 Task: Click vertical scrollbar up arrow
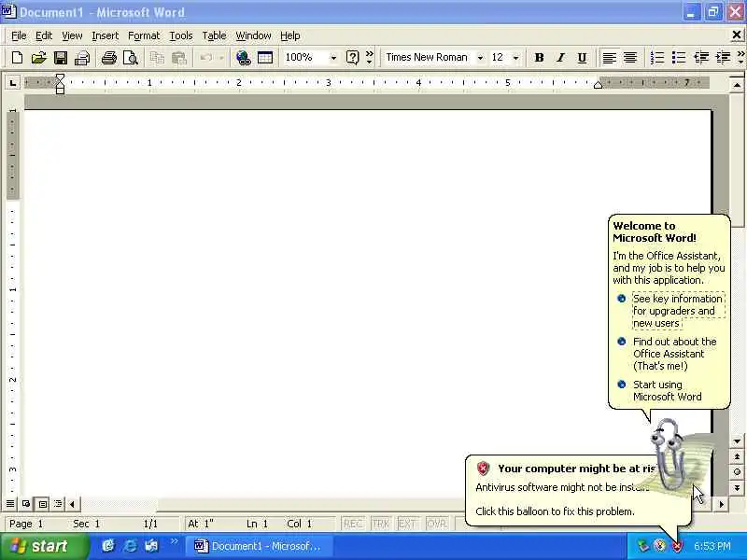point(737,85)
